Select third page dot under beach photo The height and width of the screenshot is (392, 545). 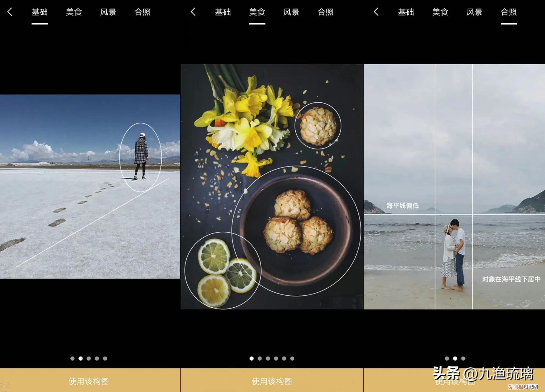coord(463,358)
